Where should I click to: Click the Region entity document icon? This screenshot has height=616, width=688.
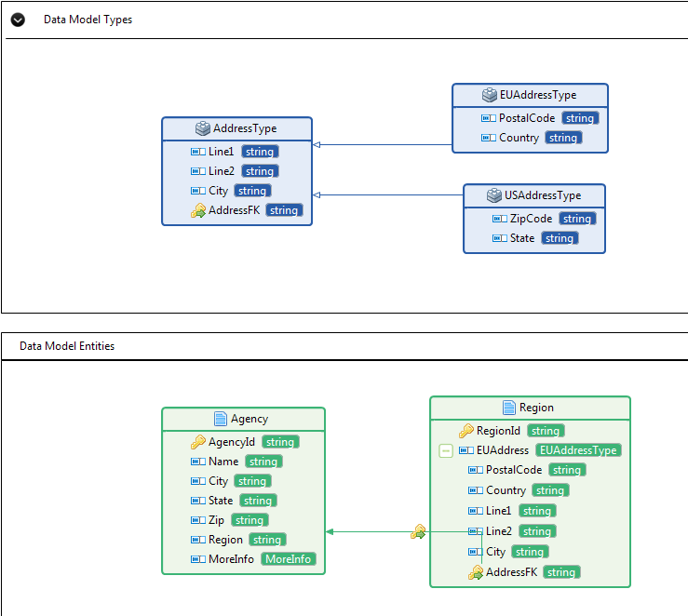508,408
